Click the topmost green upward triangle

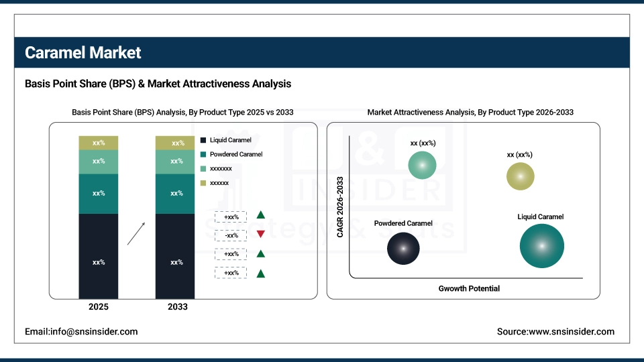click(260, 215)
